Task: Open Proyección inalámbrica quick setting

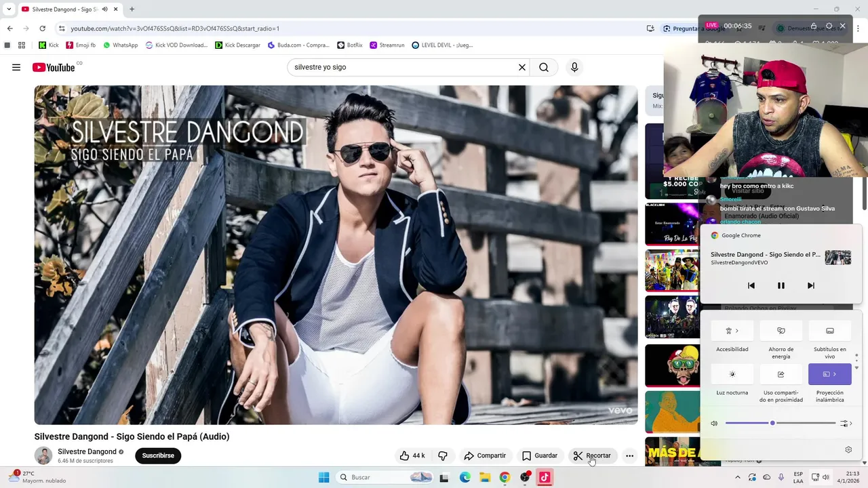Action: [x=830, y=374]
